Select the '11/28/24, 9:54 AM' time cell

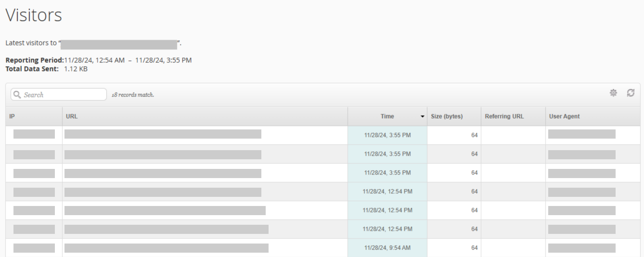[387, 248]
